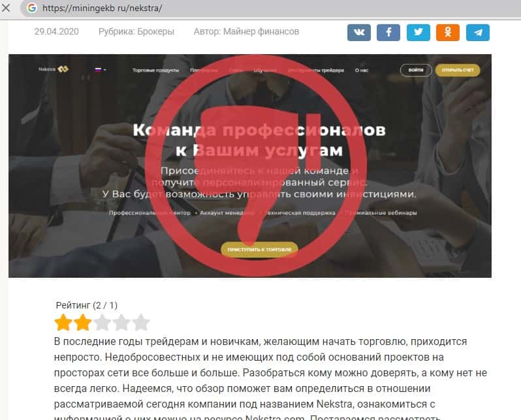Click the 'Приступить к торговле' button

coord(259,249)
